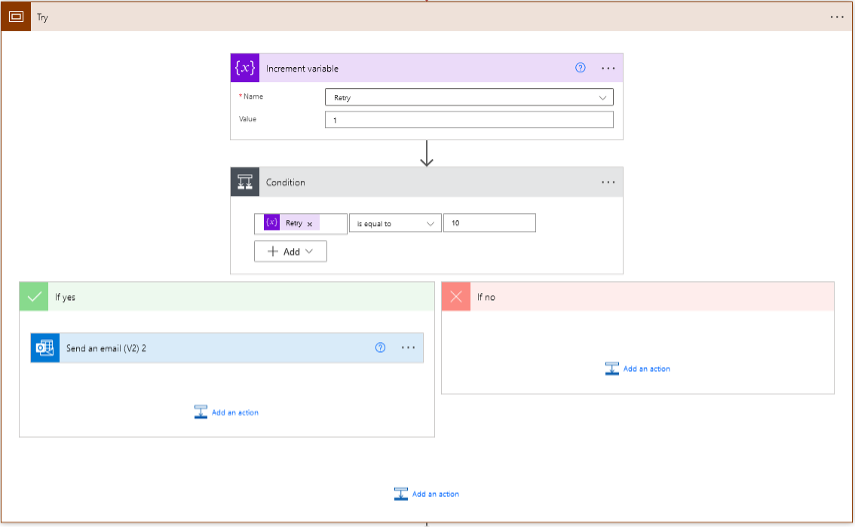
Task: Click the Outlook icon on Send an email
Action: click(x=45, y=347)
